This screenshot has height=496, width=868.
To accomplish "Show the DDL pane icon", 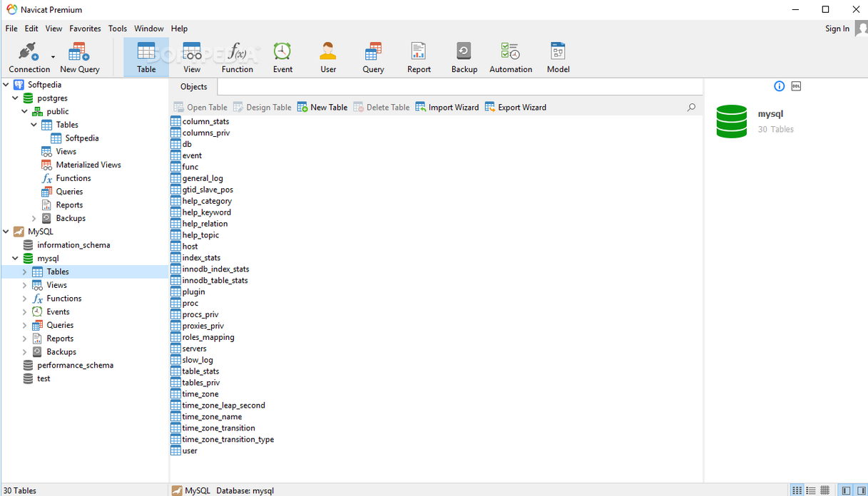I will [x=796, y=86].
